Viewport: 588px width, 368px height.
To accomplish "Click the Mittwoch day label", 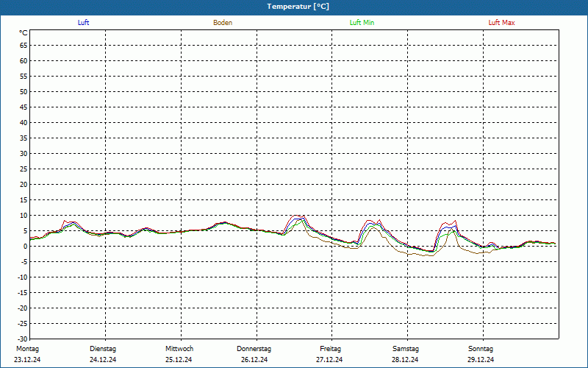I will 179,349.
